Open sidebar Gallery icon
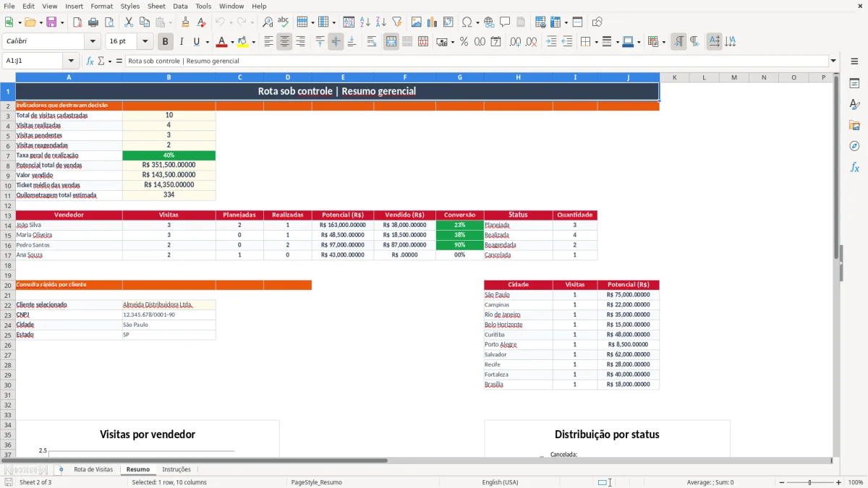 click(x=854, y=126)
